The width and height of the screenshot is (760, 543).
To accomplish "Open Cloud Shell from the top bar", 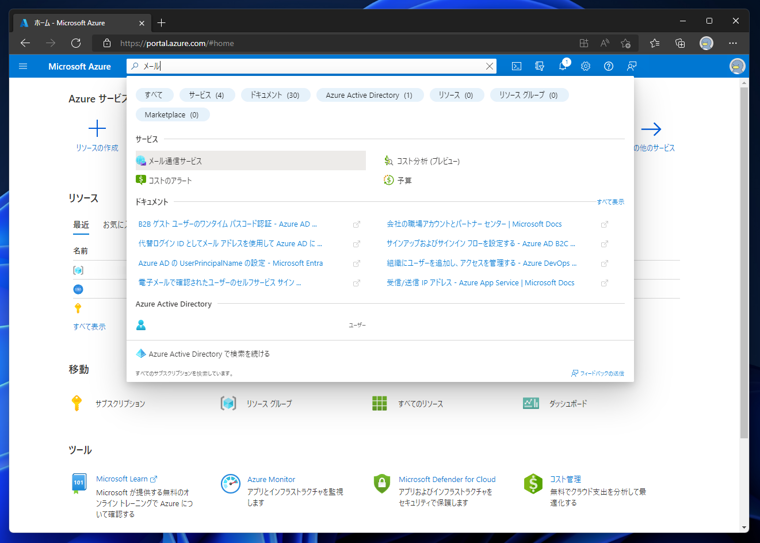I will coord(517,66).
